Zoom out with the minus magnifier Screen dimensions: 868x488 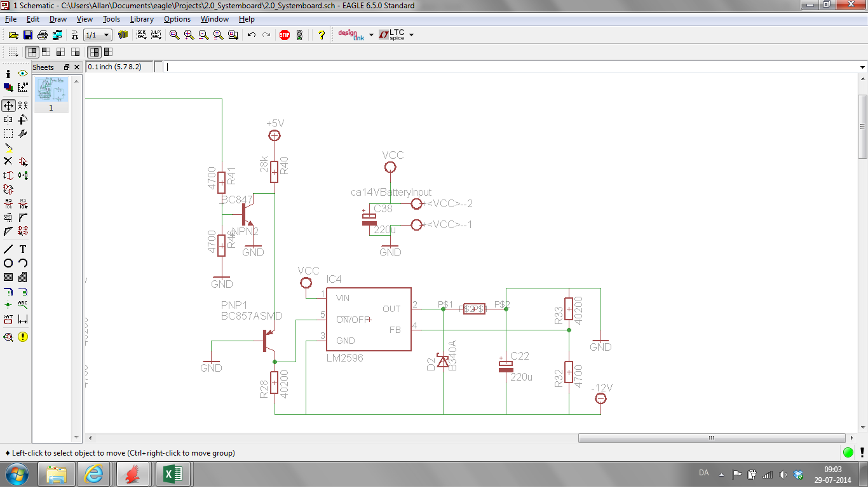pos(203,35)
